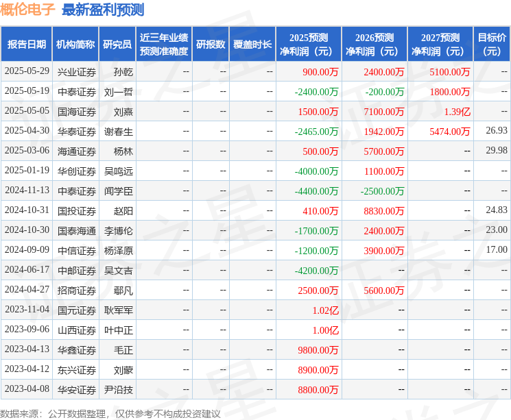The image size is (511, 420).
Task: Select 国海证券 institution cell
Action: click(77, 112)
